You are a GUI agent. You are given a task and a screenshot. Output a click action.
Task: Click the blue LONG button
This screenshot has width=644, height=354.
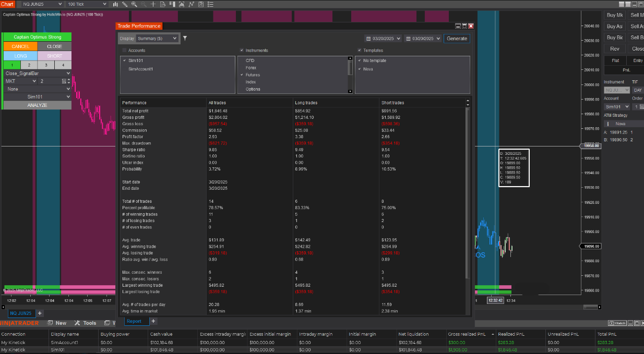[x=20, y=56]
